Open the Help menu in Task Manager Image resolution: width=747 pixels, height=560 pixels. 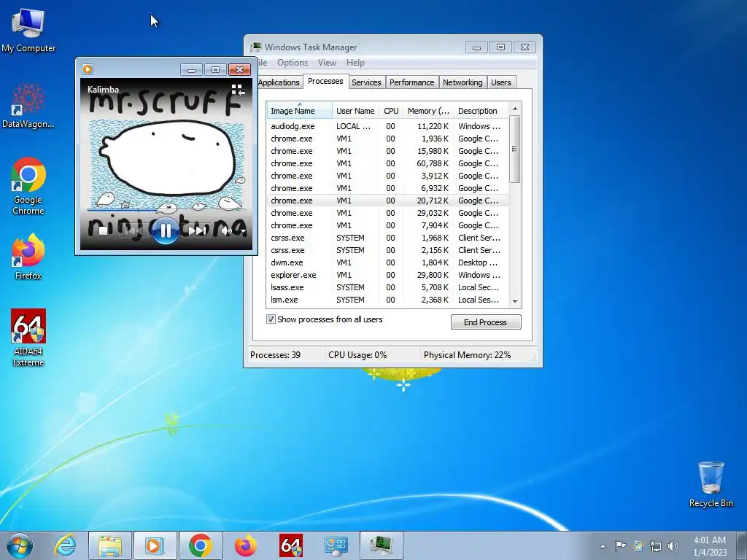355,63
